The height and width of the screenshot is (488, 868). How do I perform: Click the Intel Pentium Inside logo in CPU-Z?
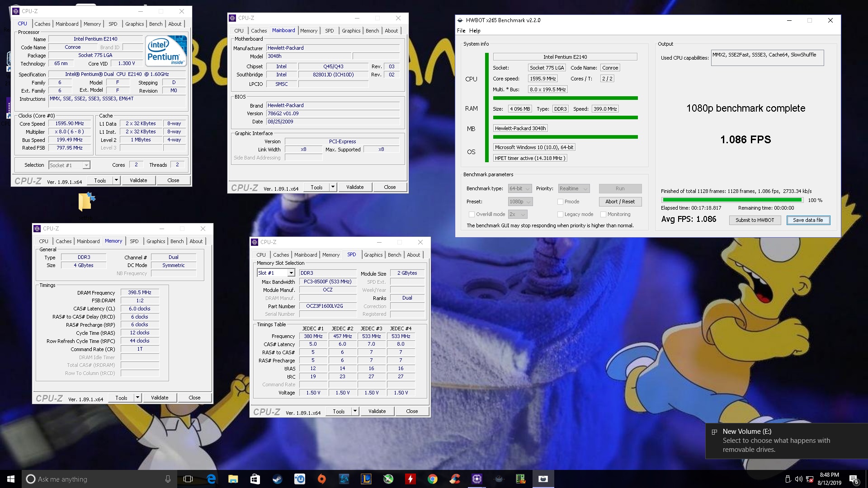coord(166,51)
